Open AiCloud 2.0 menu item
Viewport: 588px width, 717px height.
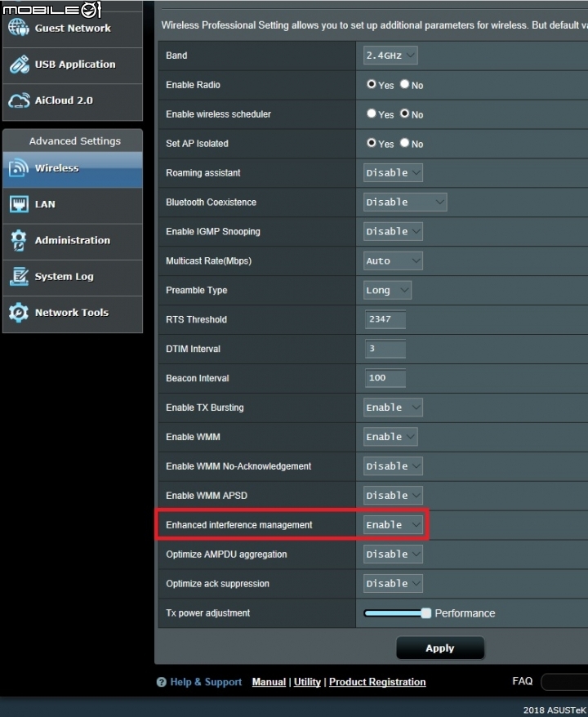coord(73,100)
